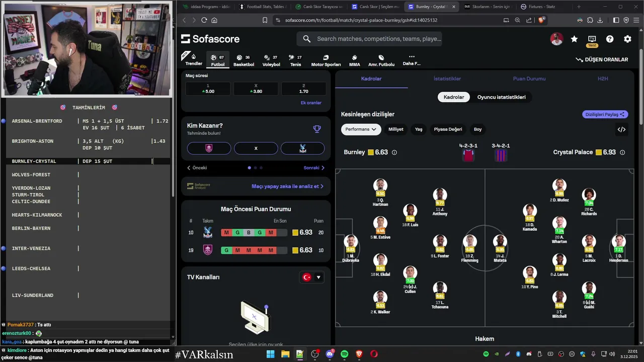Toggle the Piyasa Değeri filter chip
The image size is (644, 362).
pyautogui.click(x=448, y=129)
